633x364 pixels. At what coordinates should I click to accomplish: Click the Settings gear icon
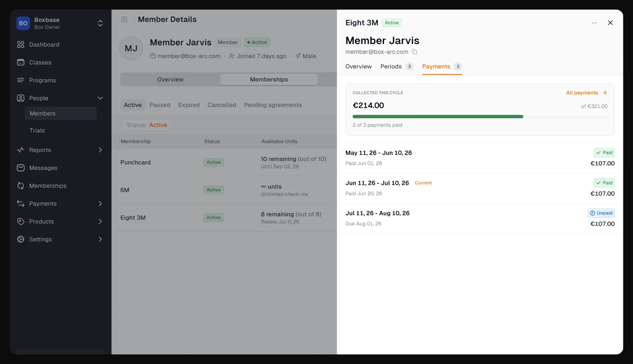coord(20,239)
